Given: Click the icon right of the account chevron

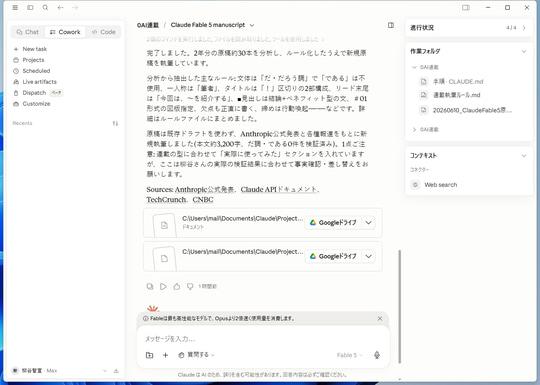Looking at the screenshot, I should (x=116, y=371).
